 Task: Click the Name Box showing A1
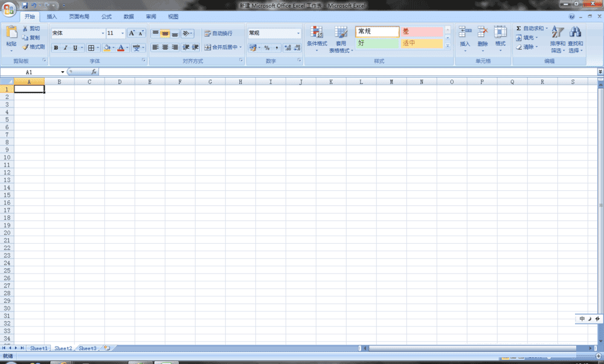click(x=33, y=72)
